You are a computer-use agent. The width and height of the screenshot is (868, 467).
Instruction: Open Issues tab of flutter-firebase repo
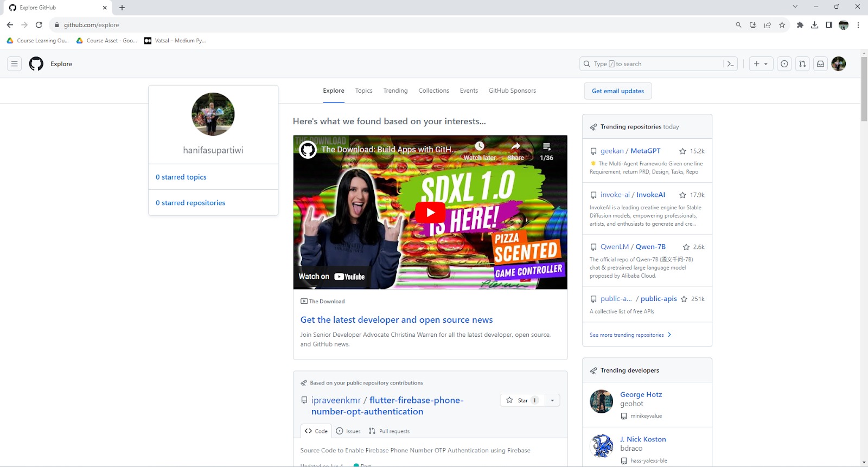click(x=348, y=431)
